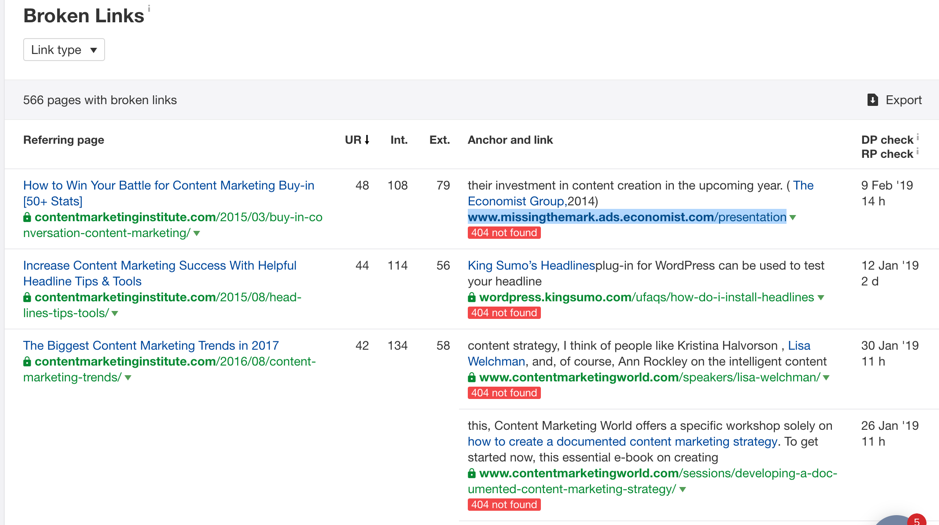The height and width of the screenshot is (525, 939).
Task: Open contentmarketingworld.com speakers lisa-welchman link
Action: coord(649,378)
